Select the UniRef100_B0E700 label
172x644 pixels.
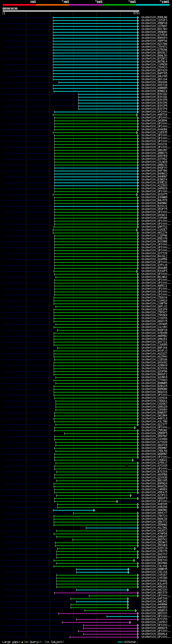[x=154, y=560]
